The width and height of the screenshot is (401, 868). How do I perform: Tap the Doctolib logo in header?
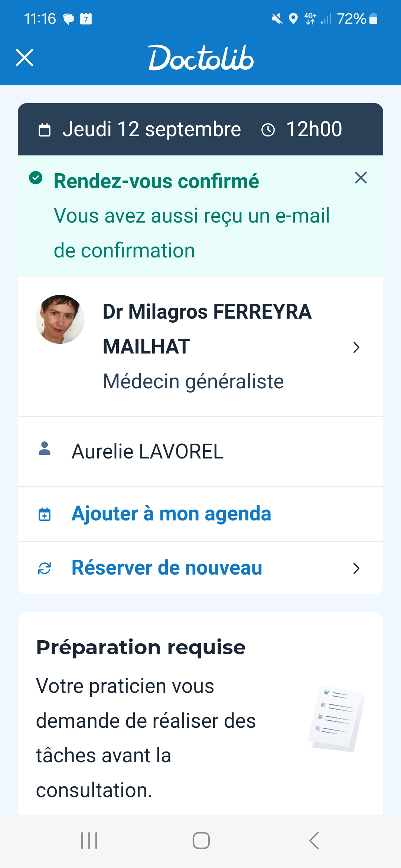pos(201,58)
